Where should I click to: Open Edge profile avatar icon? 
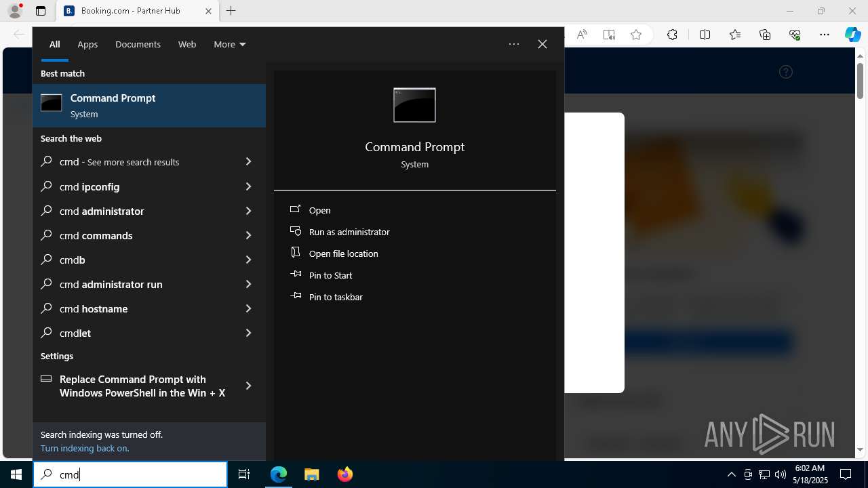click(15, 11)
